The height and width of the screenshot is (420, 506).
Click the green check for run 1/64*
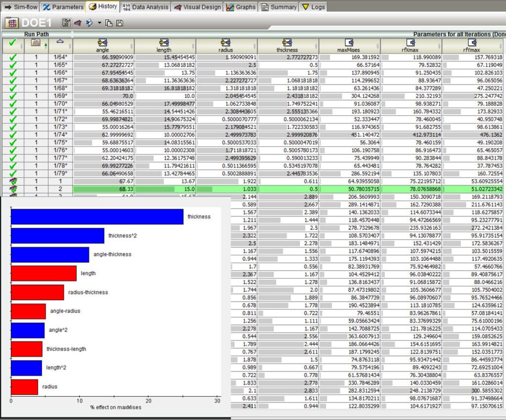coord(13,57)
